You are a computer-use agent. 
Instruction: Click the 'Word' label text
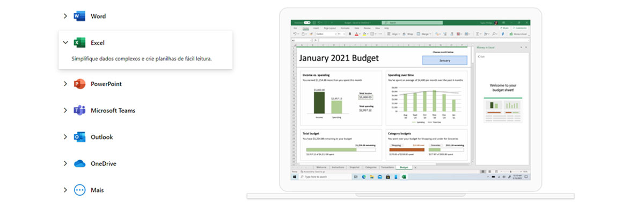98,17
